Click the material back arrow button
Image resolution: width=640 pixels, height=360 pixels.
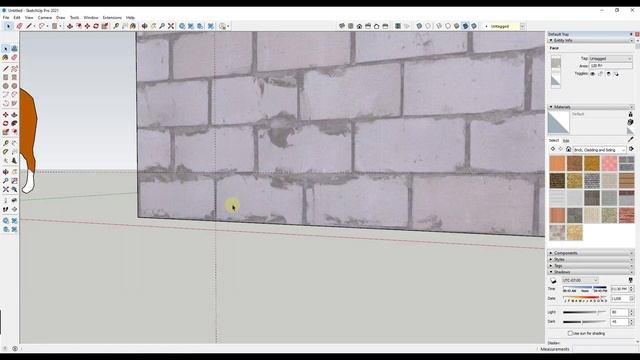pos(553,149)
